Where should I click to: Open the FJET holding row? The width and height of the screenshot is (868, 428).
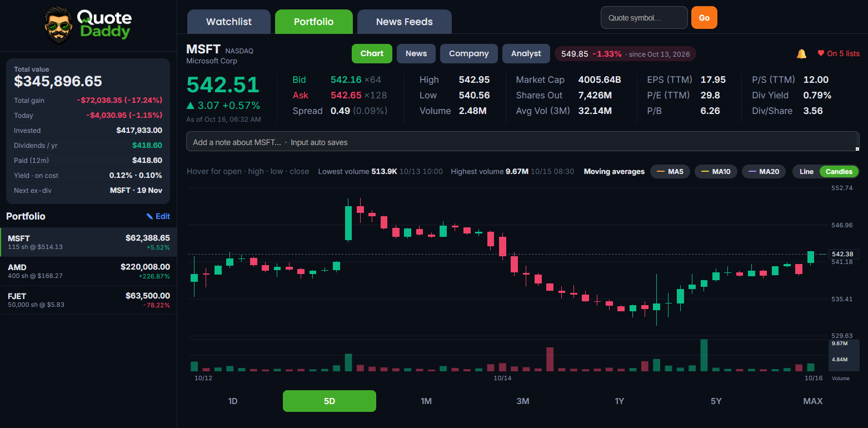(89, 300)
